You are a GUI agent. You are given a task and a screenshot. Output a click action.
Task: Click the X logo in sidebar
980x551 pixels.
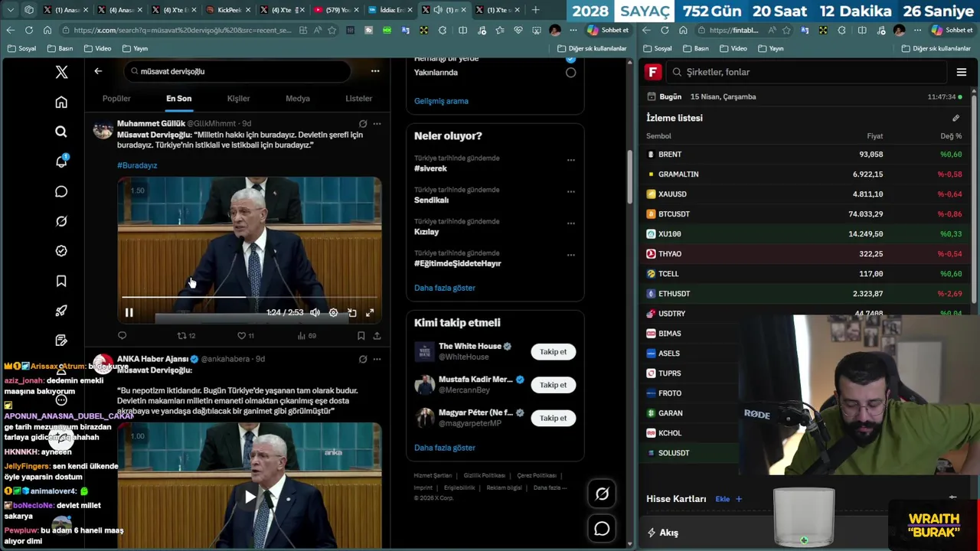pos(61,72)
